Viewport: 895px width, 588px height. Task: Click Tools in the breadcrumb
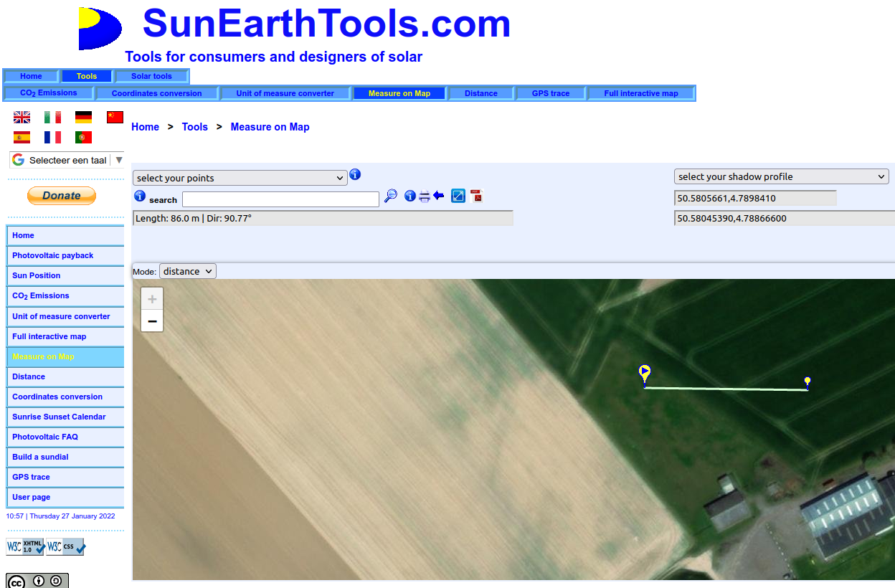195,127
